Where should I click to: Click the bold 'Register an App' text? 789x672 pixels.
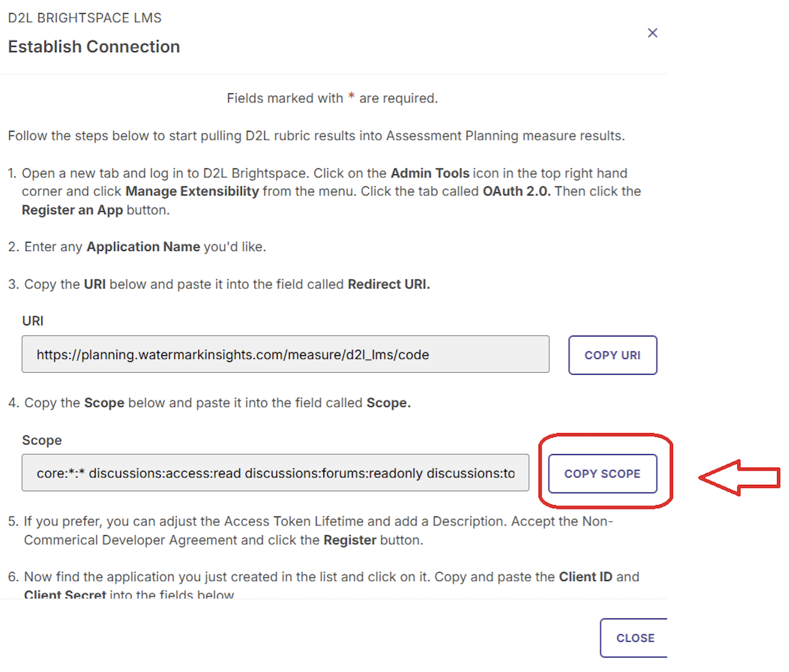[x=72, y=210]
